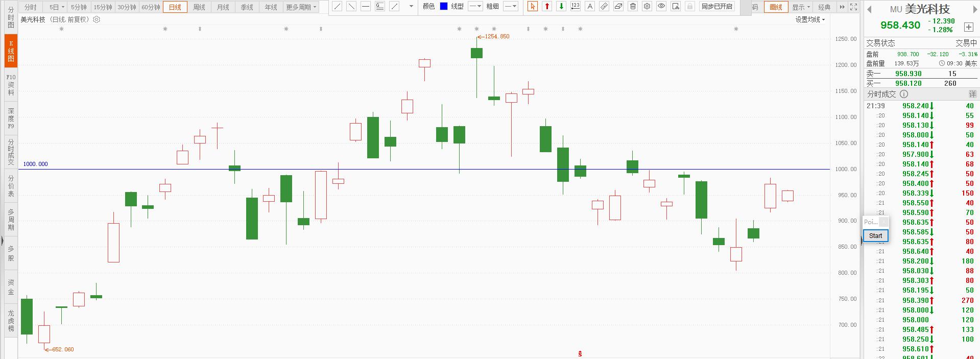Expand more drawing tools dropdown arrow
The image size is (980, 359).
click(x=411, y=7)
